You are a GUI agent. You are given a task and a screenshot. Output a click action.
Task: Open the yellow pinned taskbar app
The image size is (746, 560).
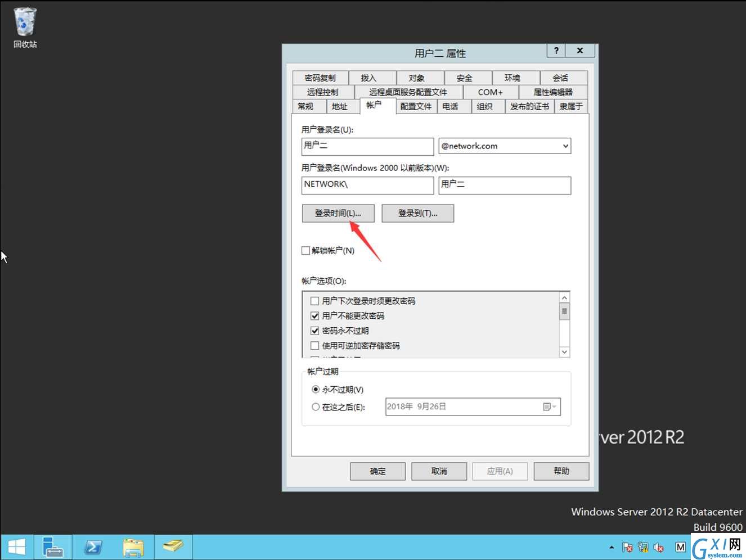(173, 547)
